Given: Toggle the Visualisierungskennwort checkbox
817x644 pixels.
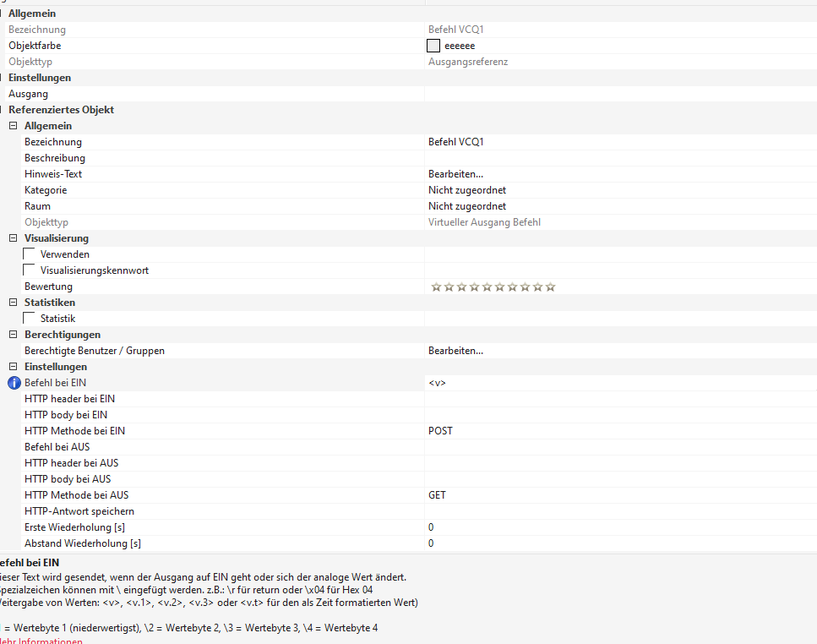Looking at the screenshot, I should 30,270.
